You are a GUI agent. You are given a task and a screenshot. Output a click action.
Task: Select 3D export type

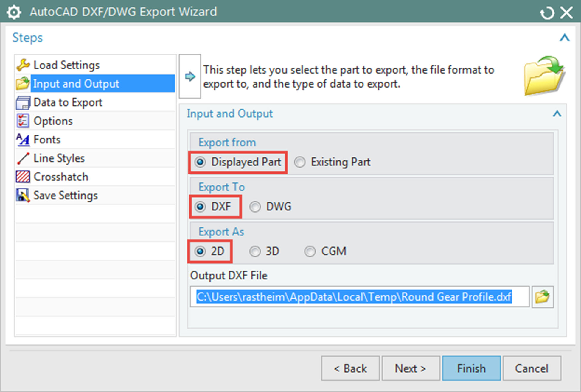[x=255, y=252]
